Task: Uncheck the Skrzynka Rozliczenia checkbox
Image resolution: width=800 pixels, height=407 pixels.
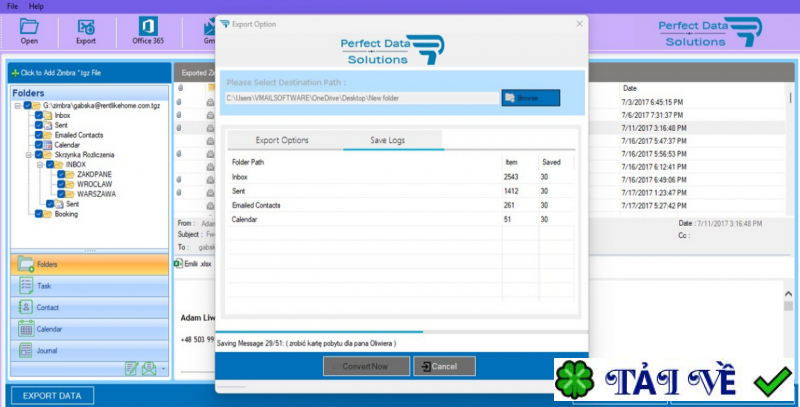Action: click(x=39, y=155)
